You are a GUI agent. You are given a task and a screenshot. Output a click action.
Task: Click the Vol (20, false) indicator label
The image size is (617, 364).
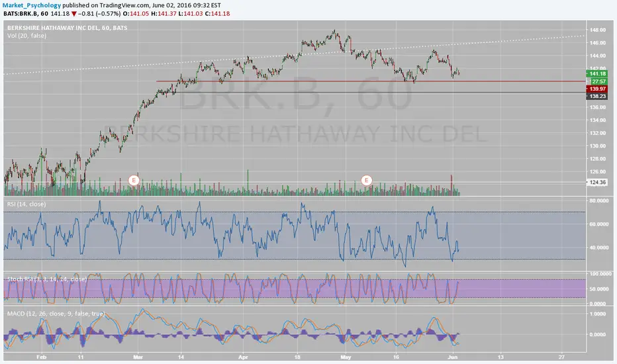26,36
